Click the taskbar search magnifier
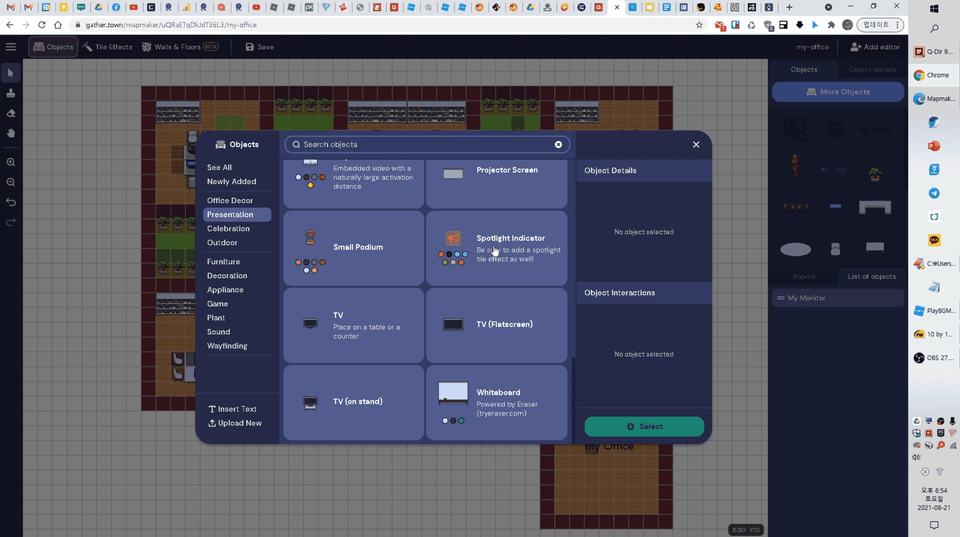 point(934,28)
